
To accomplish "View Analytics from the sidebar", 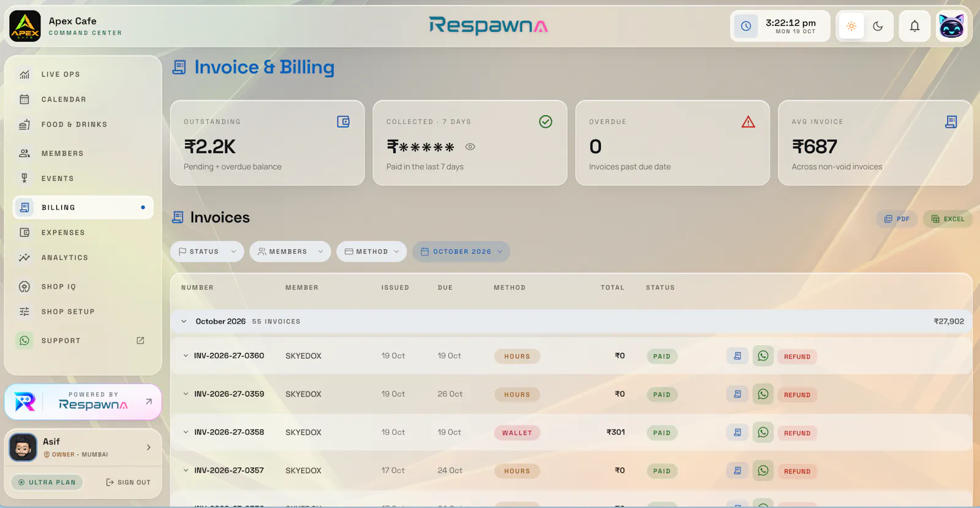I will pyautogui.click(x=83, y=257).
